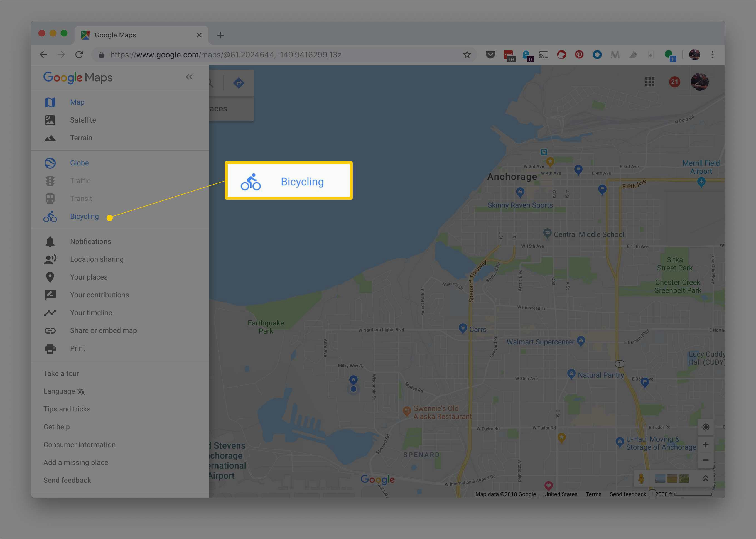
Task: Click the 2000 ft map scale
Action: point(683,494)
